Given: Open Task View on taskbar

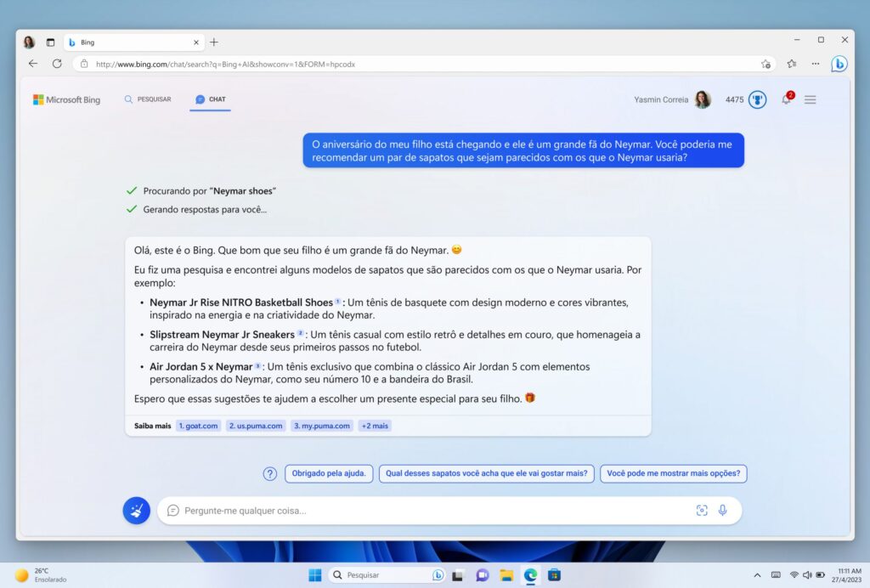Looking at the screenshot, I should point(458,575).
